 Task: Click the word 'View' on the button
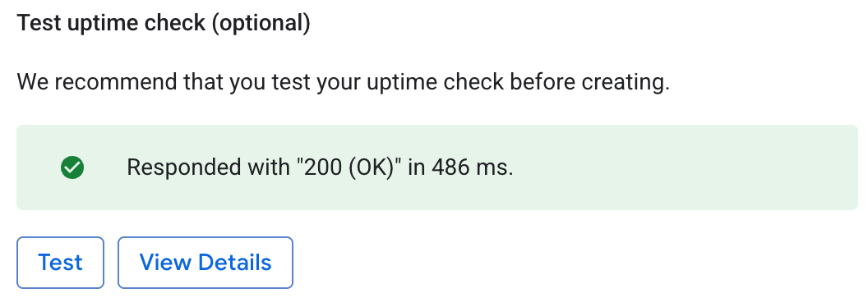tap(165, 262)
